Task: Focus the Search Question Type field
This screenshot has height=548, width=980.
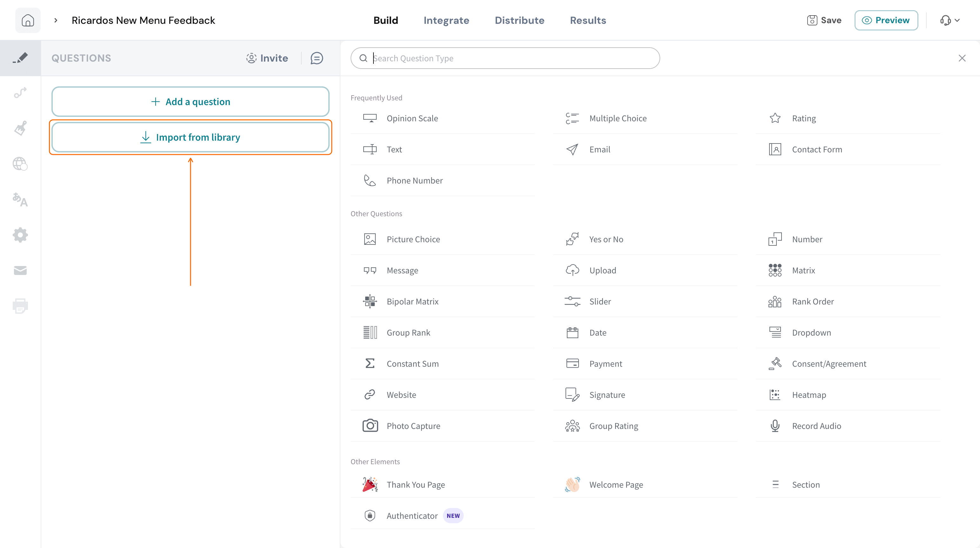Action: coord(505,58)
